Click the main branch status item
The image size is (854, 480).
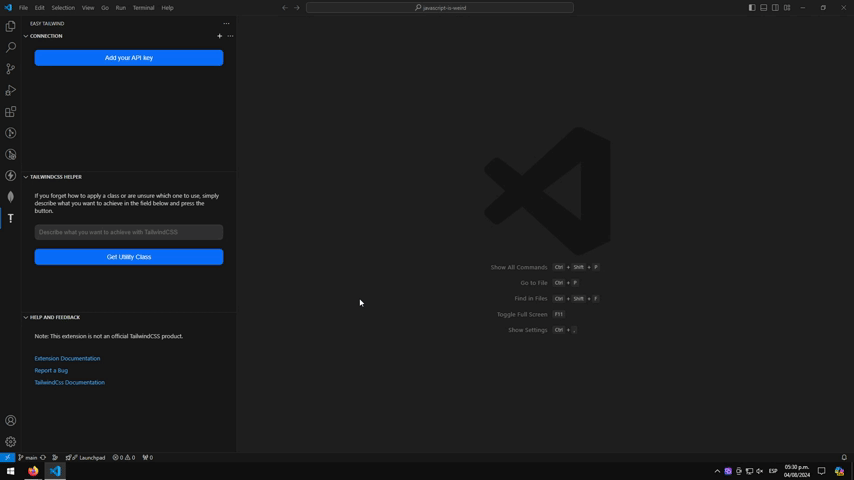tap(27, 458)
